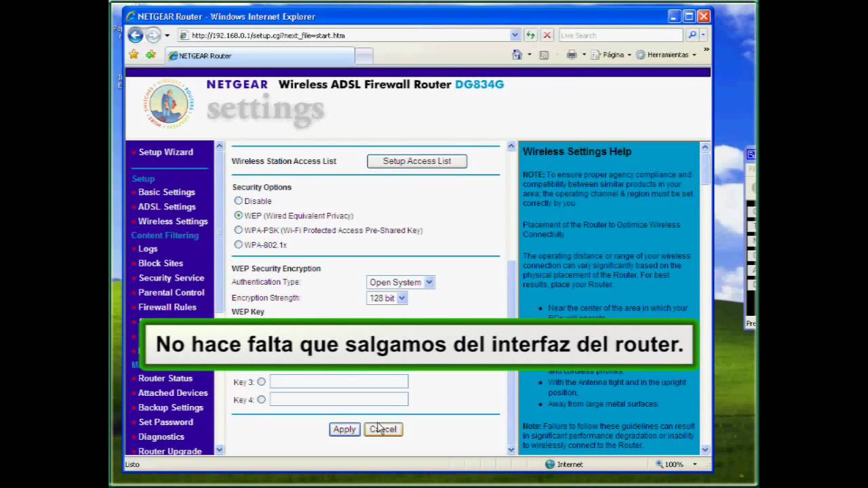Select the WEP security radio option
Viewport: 868px width, 488px height.
point(238,216)
